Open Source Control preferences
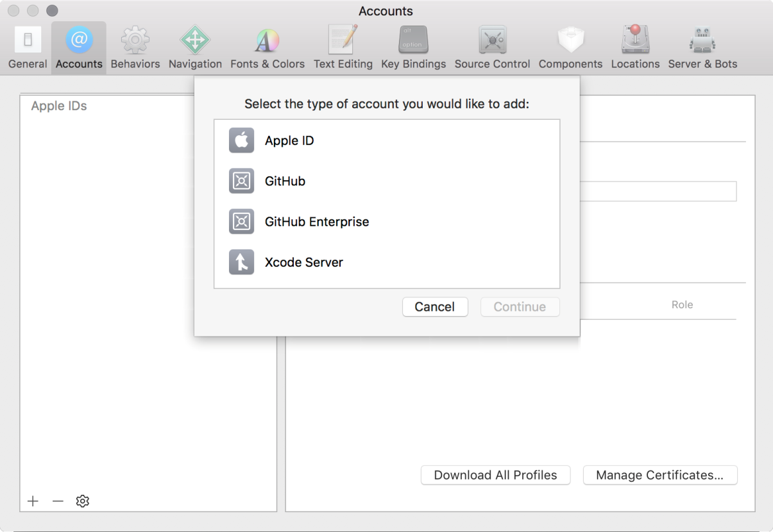Viewport: 773px width, 532px height. 492,47
